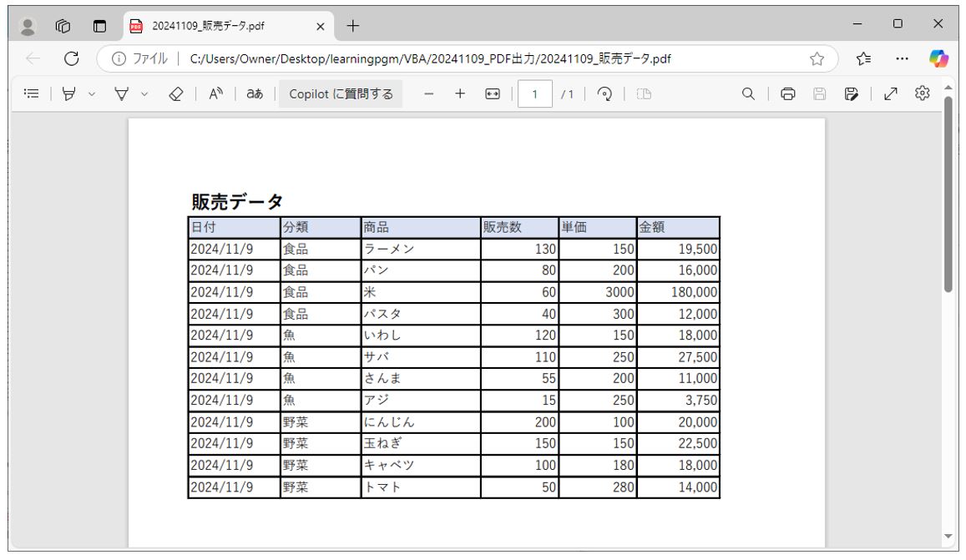The width and height of the screenshot is (966, 560).
Task: Open the table of contents pane
Action: (30, 93)
